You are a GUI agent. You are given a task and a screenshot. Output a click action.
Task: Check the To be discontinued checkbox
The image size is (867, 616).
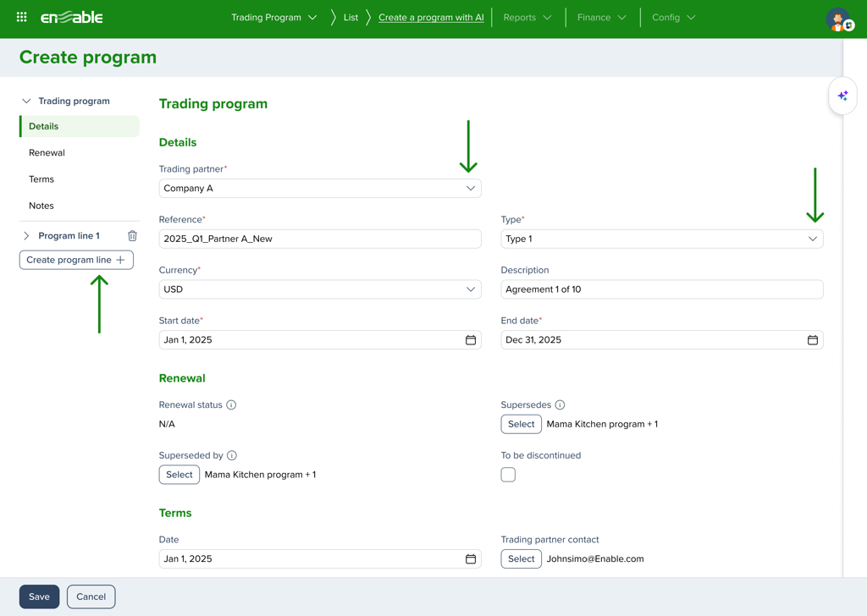508,475
